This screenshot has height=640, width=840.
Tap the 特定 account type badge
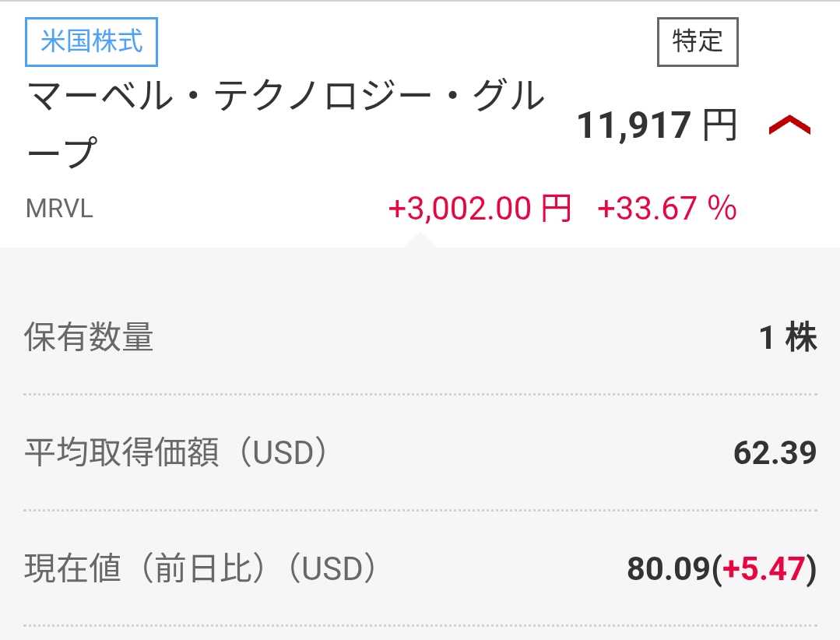tap(698, 41)
